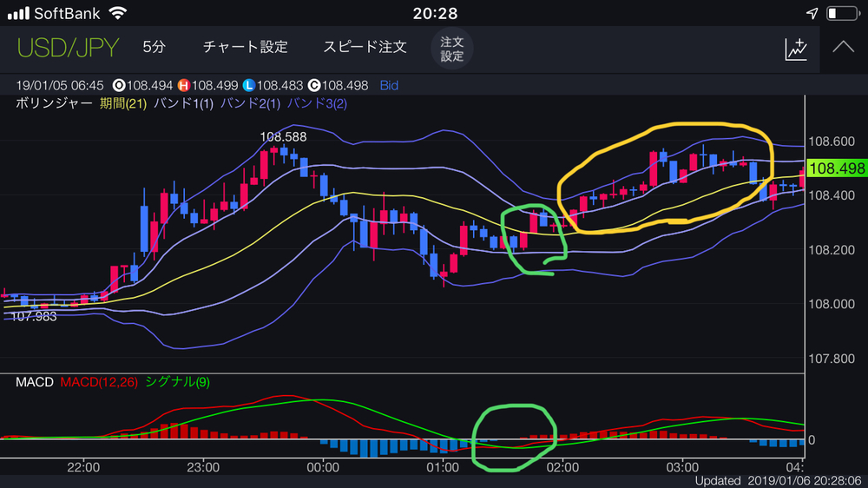Select the バンド3(2) legend label
This screenshot has height=488, width=868.
point(317,103)
